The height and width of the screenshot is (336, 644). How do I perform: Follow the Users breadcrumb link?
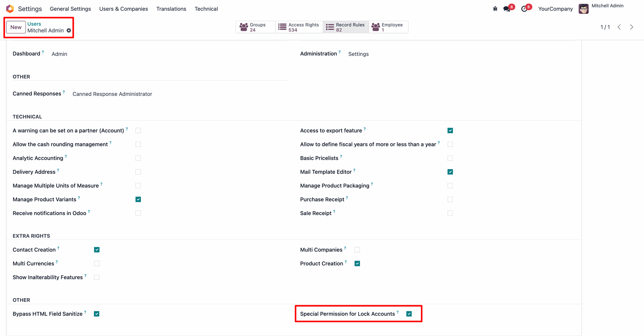(34, 24)
